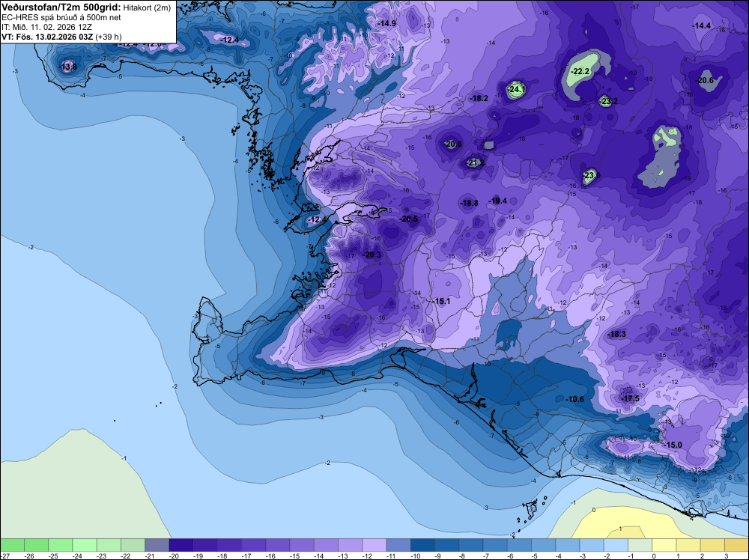Click the pale yellow legend swatch at 0
This screenshot has height=560, width=749.
tap(664, 545)
